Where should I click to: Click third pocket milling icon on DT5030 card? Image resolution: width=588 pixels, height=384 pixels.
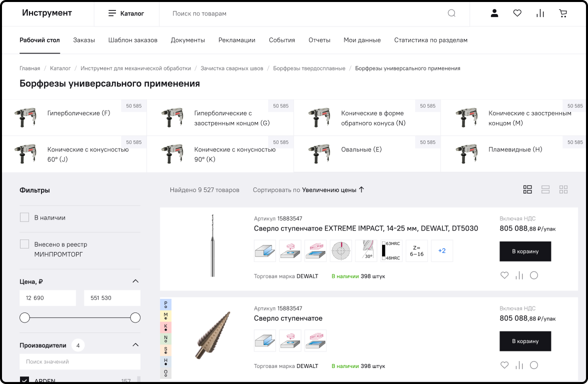[x=315, y=251]
